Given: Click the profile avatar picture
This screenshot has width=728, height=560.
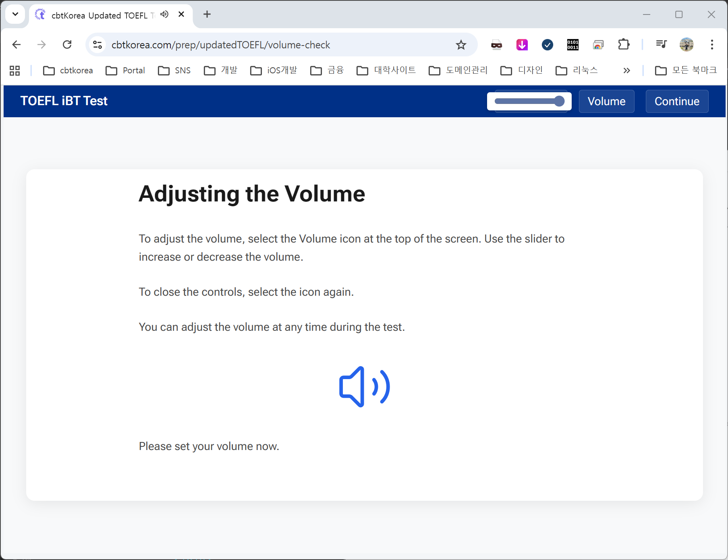Looking at the screenshot, I should (686, 45).
